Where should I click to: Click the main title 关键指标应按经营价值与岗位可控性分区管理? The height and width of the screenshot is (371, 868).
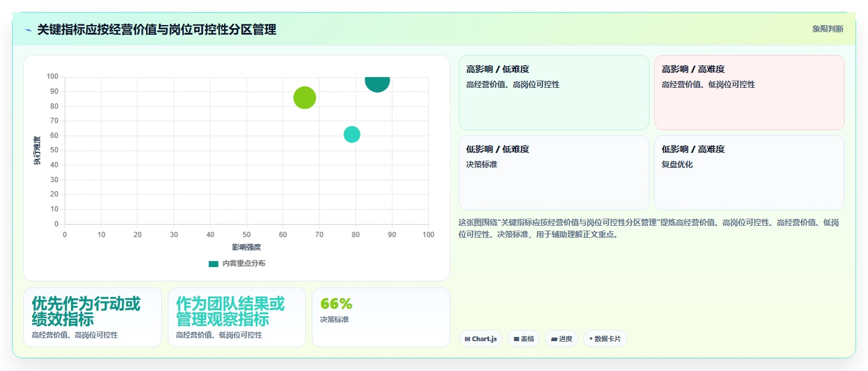[157, 29]
